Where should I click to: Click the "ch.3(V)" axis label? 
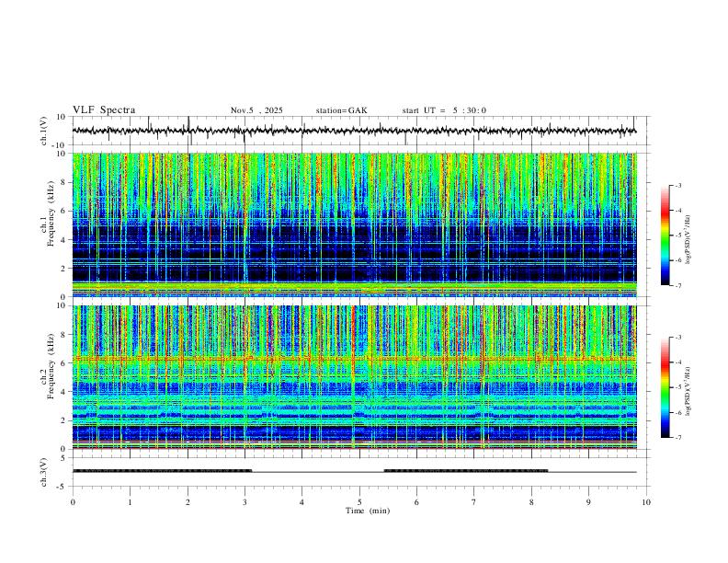click(x=44, y=472)
